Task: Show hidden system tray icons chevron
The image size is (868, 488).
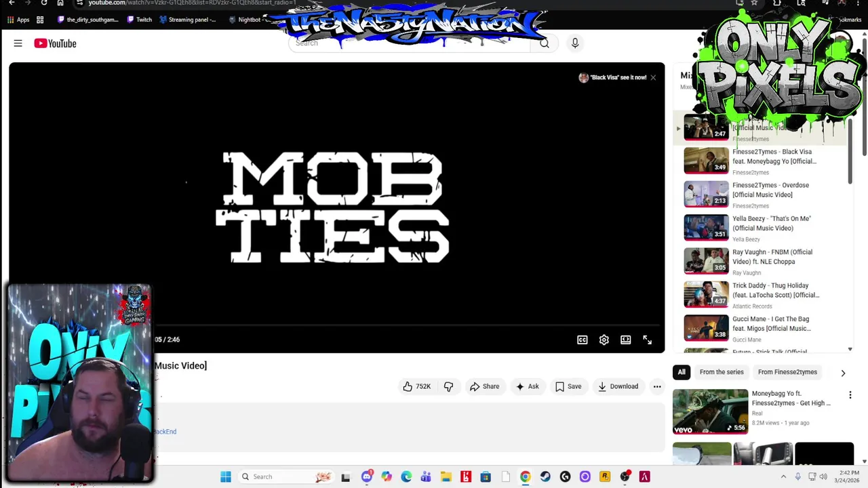Action: [783, 477]
